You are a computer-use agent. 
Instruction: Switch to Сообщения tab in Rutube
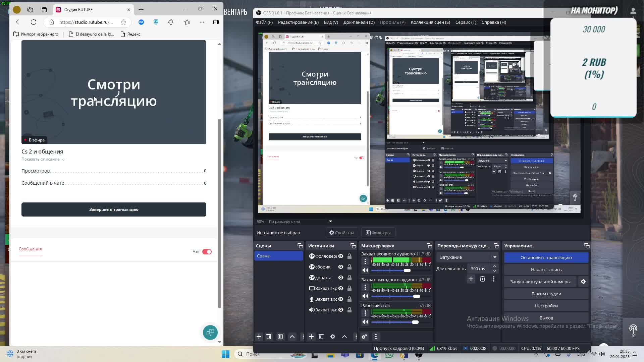tap(30, 249)
